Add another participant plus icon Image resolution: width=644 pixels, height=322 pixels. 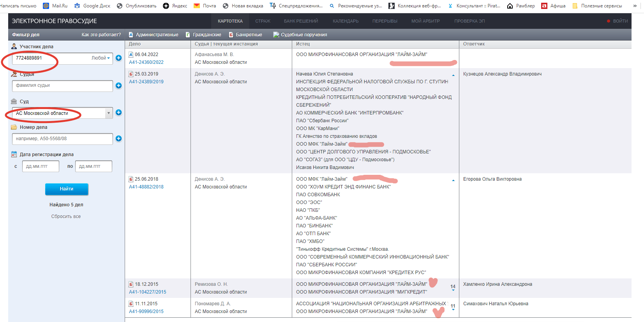click(x=119, y=58)
